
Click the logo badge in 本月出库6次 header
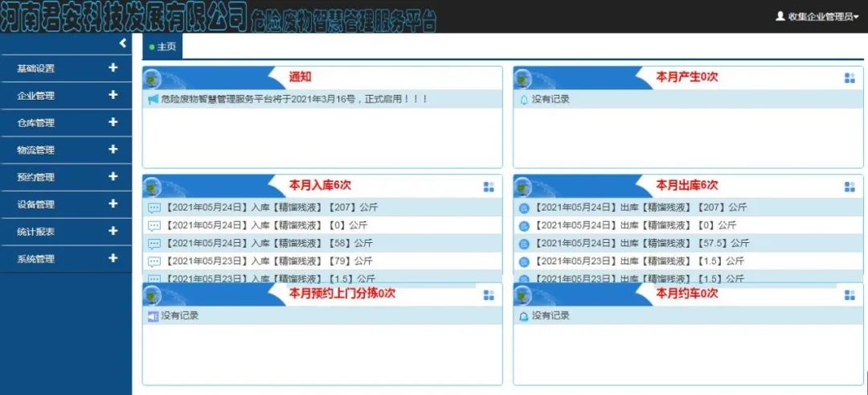522,187
